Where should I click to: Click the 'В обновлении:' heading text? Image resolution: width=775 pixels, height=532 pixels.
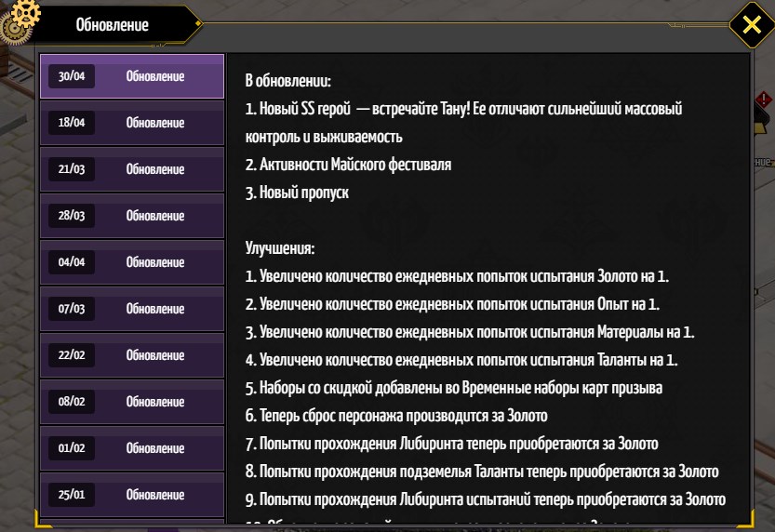click(288, 81)
